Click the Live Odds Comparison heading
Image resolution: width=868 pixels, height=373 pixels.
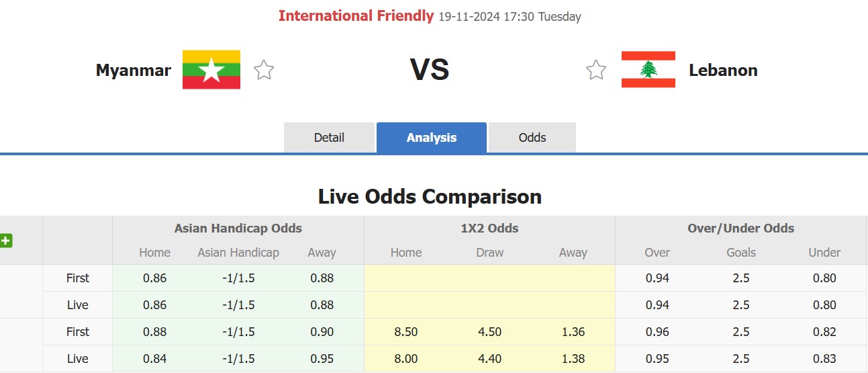coord(430,197)
